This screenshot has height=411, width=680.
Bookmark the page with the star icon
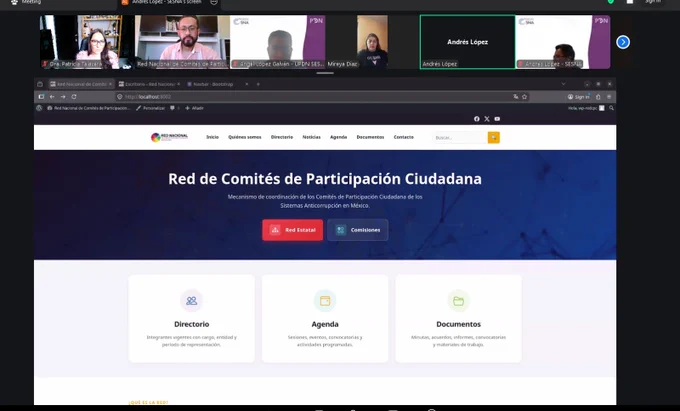(x=524, y=97)
